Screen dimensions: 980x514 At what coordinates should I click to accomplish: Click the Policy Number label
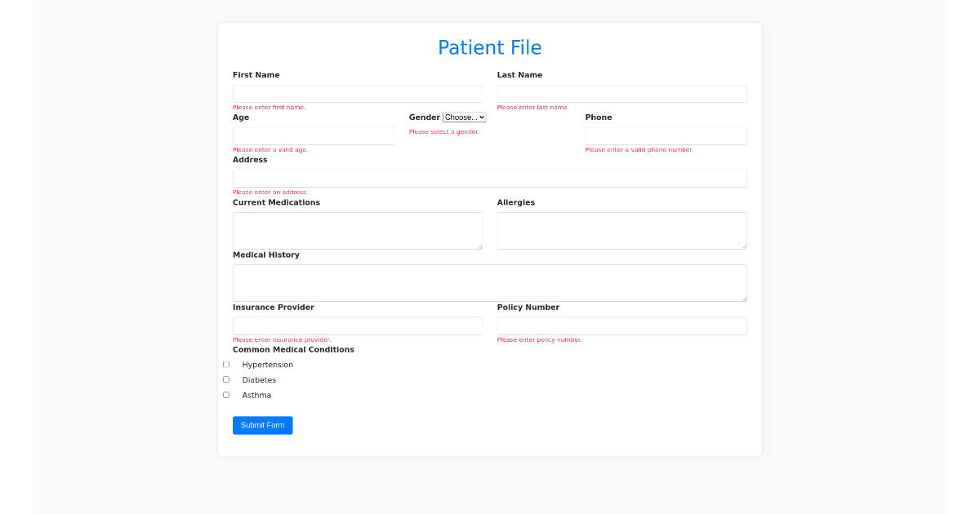528,308
